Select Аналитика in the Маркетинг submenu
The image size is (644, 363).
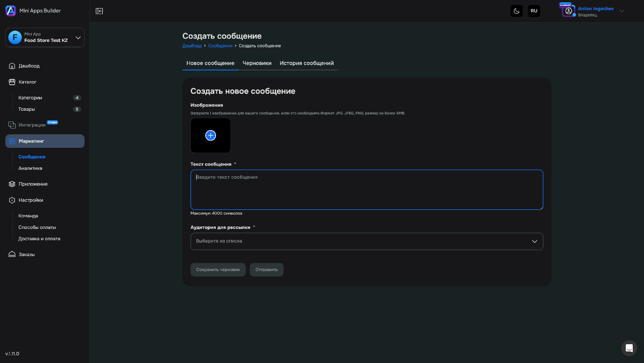pos(30,168)
